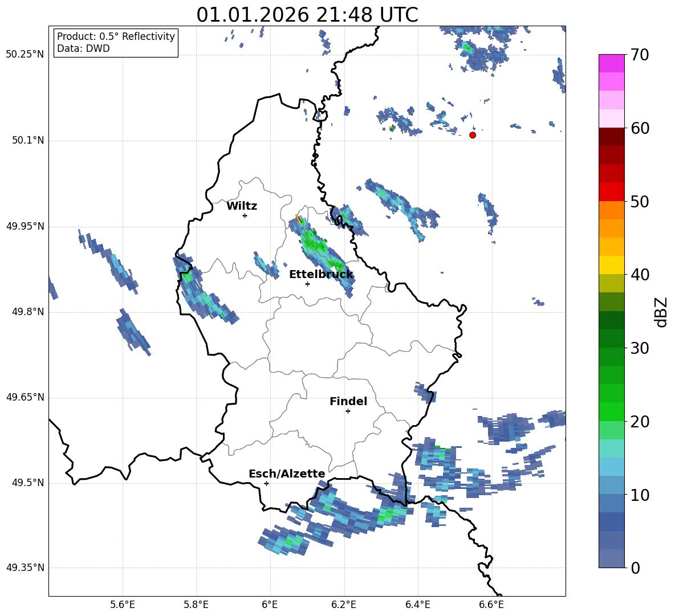Screen dimensions: 675x616
Task: Click the 30 tick on the colorbar
Action: (x=640, y=348)
